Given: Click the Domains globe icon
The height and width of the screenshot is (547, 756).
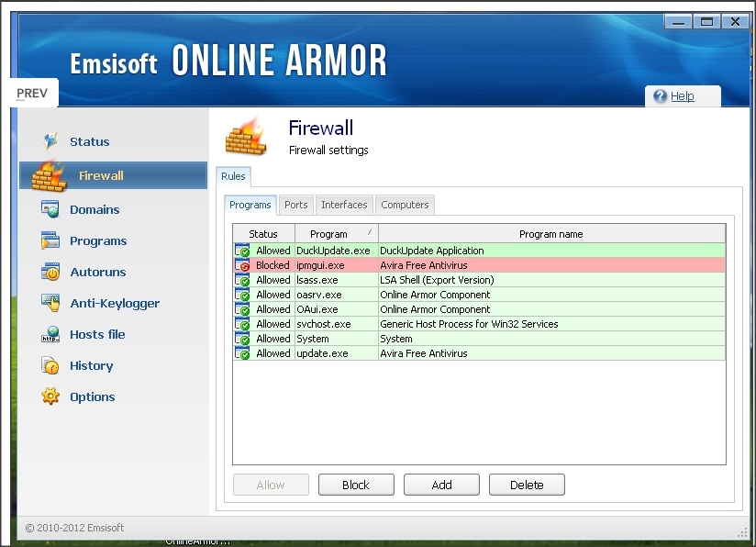Looking at the screenshot, I should (x=50, y=209).
